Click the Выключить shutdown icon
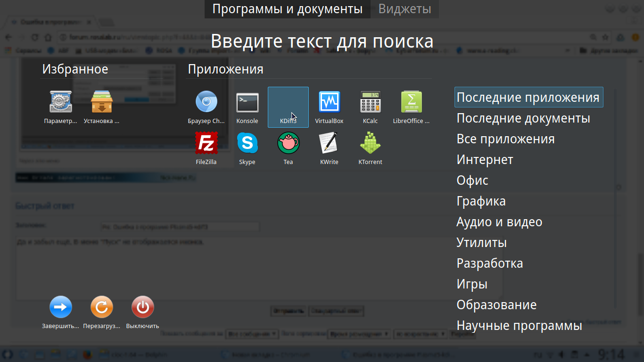 (142, 307)
